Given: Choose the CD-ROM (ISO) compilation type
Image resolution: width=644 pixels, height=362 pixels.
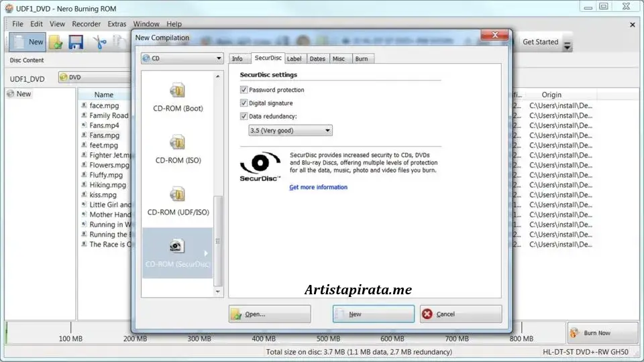Looking at the screenshot, I should pyautogui.click(x=177, y=143).
